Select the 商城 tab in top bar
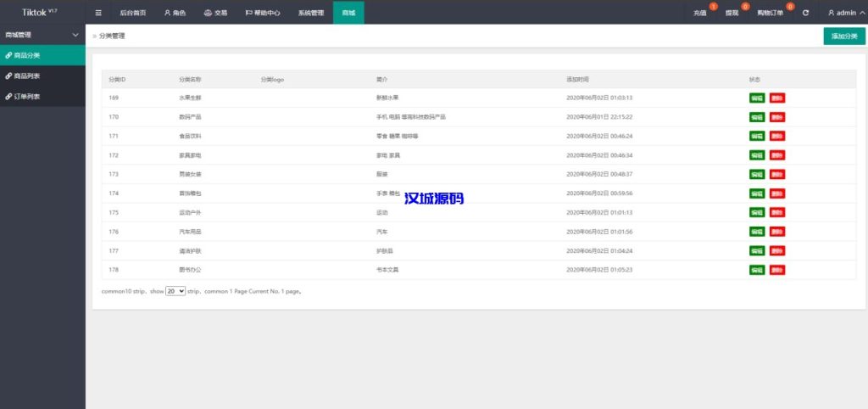Image resolution: width=868 pixels, height=409 pixels. coord(348,13)
